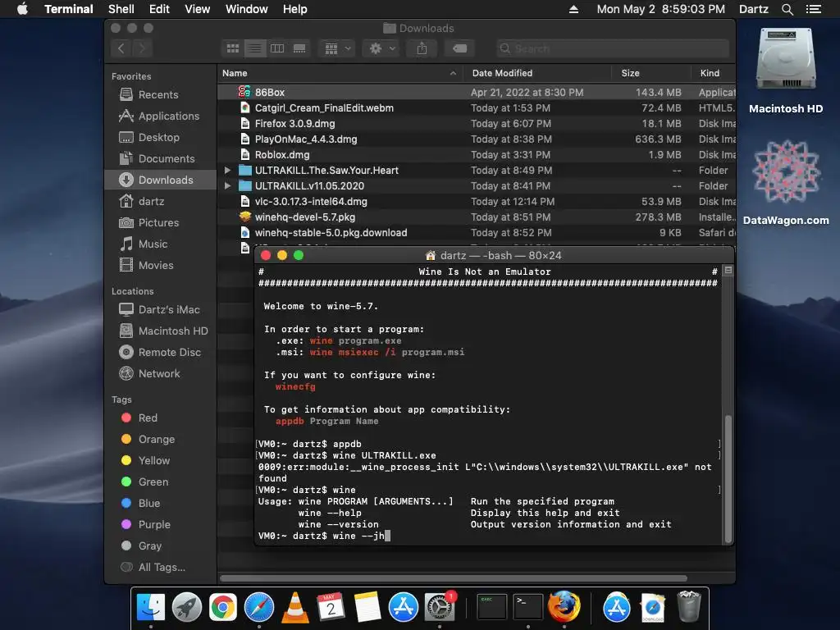The width and height of the screenshot is (840, 630).
Task: Open Calendar icon showing May 2
Action: (331, 608)
